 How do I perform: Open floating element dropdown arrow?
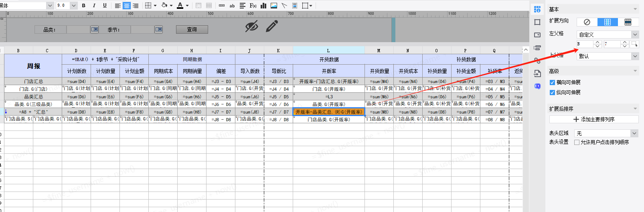click(311, 6)
